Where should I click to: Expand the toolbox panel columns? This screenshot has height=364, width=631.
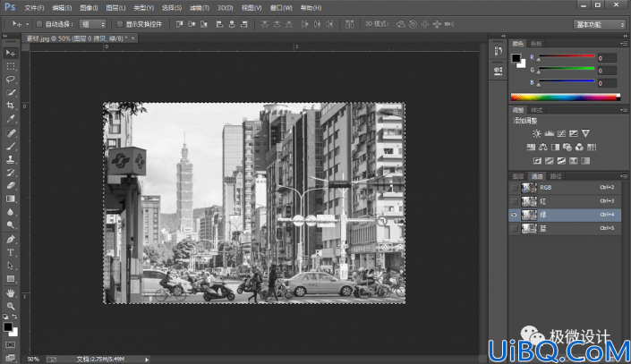[4, 36]
